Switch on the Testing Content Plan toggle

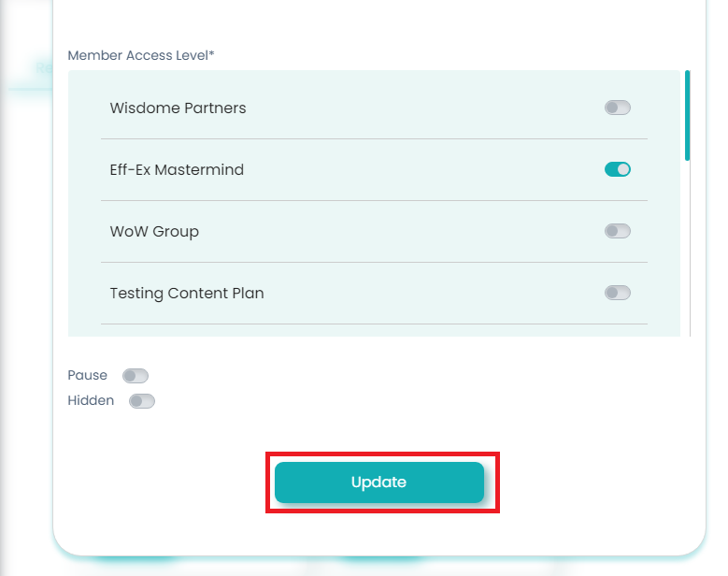(x=617, y=293)
